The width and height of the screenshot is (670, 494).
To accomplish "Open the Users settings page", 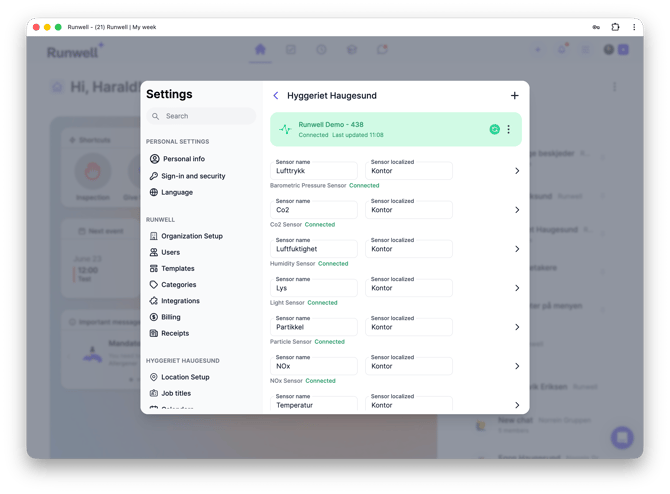I will click(x=165, y=252).
